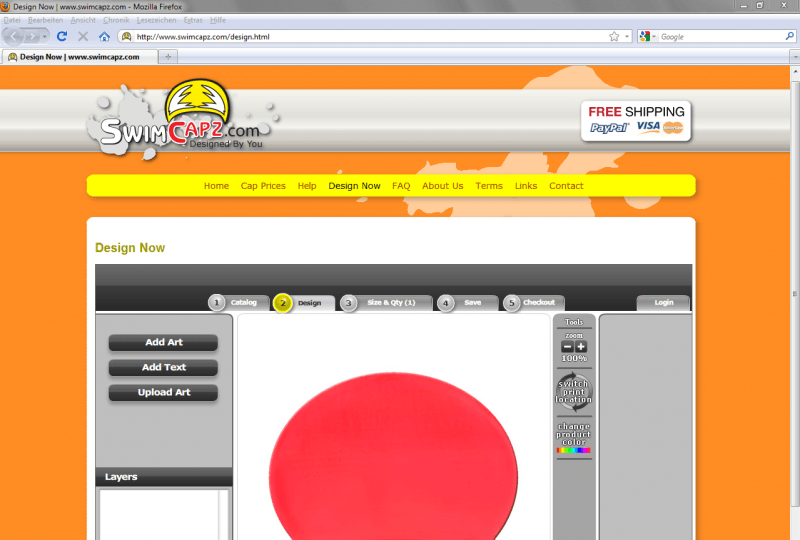Click the Stop loading X icon
The width and height of the screenshot is (800, 540).
click(83, 36)
